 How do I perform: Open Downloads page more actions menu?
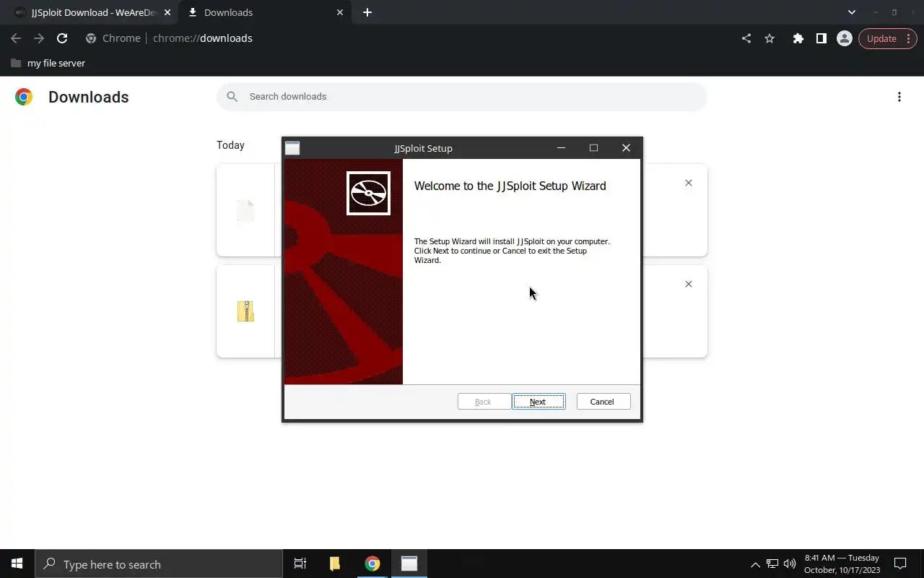point(899,97)
